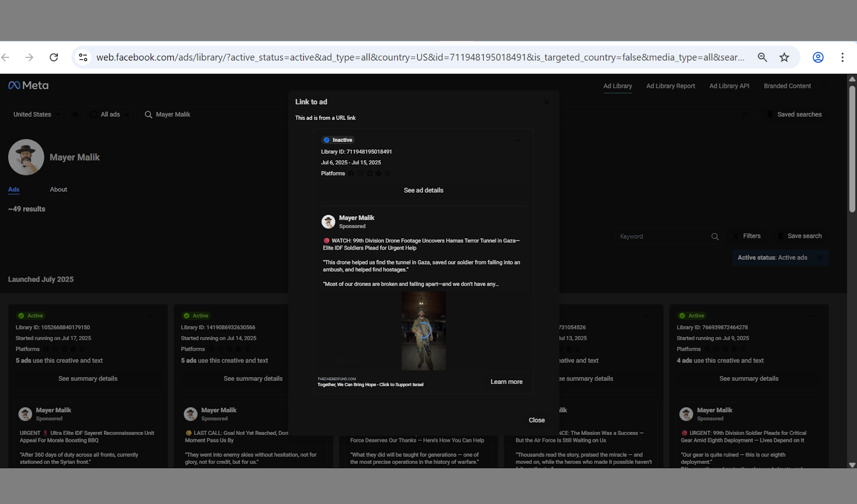This screenshot has height=504, width=857.
Task: Click the Threads platform icon in dialog
Action: pos(388,174)
